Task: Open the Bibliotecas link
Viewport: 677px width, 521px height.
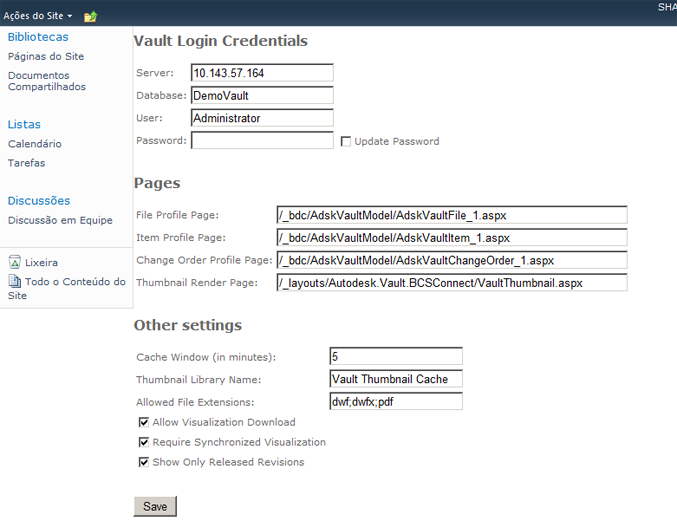Action: click(38, 37)
